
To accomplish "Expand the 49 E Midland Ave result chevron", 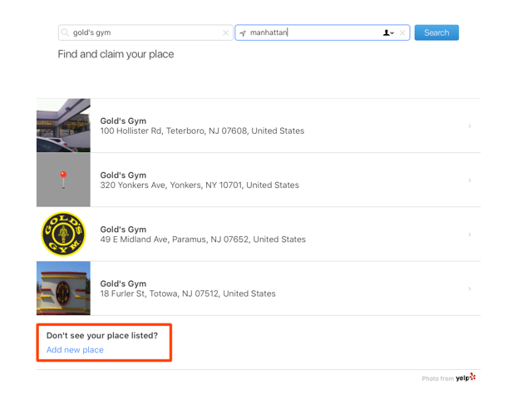I will (x=470, y=235).
